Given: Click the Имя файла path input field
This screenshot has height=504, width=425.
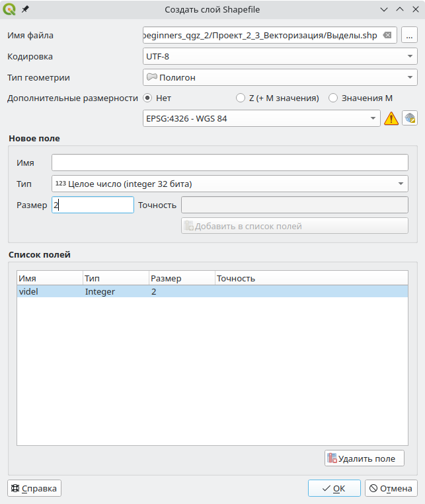Looking at the screenshot, I should 270,35.
